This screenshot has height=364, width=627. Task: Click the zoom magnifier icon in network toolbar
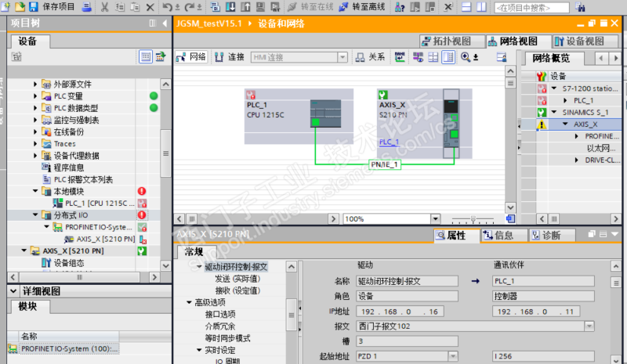point(466,57)
